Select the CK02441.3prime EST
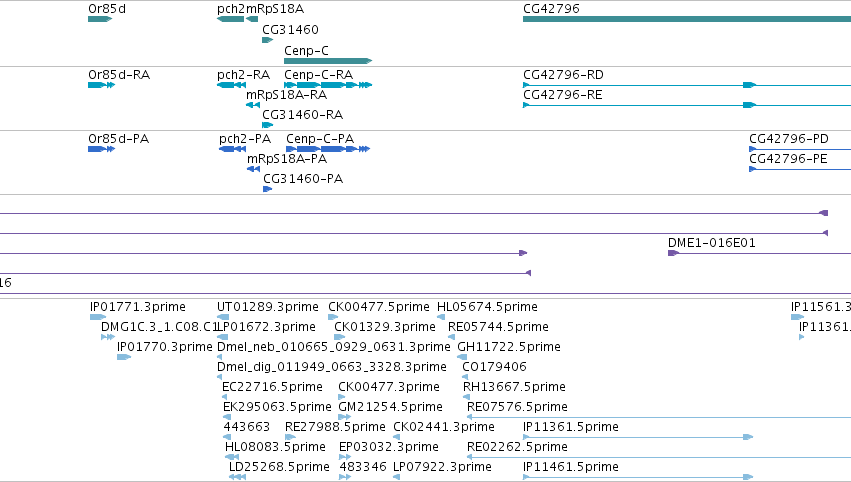This screenshot has width=851, height=482. 397,437
